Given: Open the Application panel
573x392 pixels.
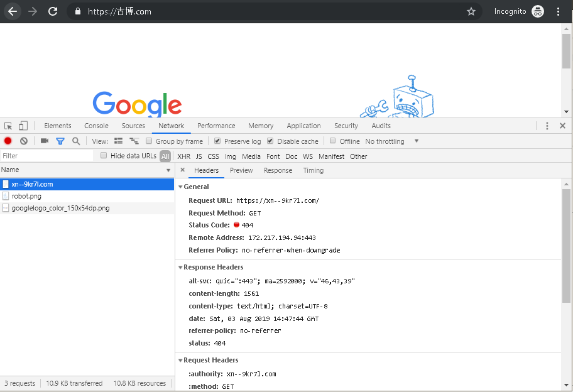Looking at the screenshot, I should coord(303,126).
